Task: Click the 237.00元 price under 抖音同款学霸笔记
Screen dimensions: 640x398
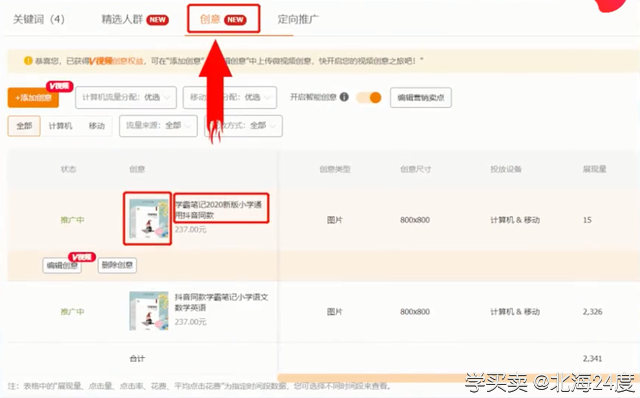Action: [x=191, y=322]
